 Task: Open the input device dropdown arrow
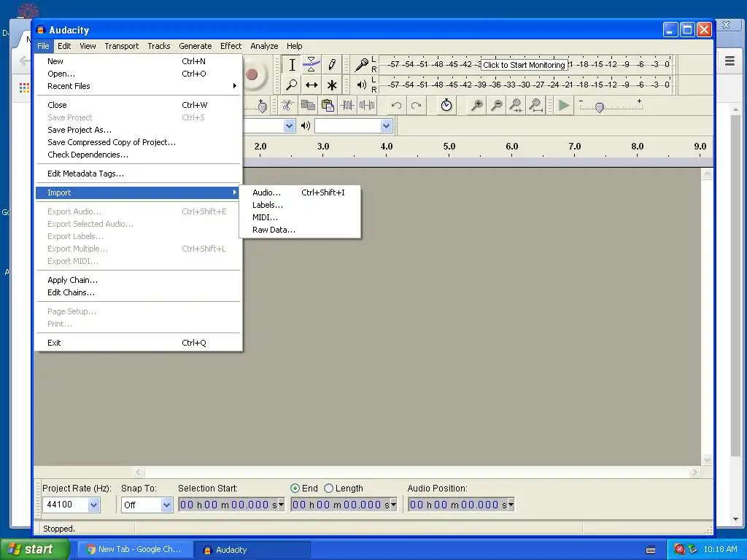[289, 125]
